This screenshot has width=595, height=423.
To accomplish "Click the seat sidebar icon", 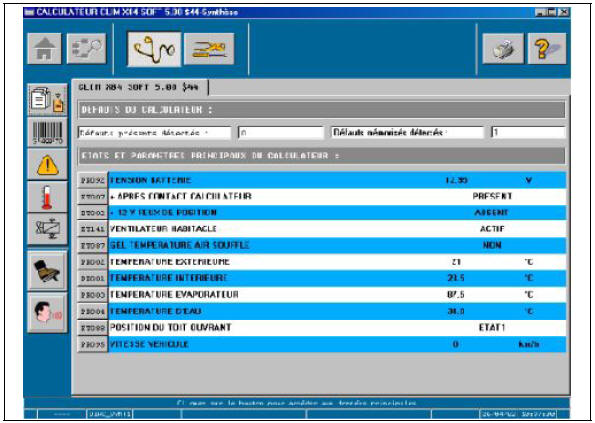I will point(47,271).
